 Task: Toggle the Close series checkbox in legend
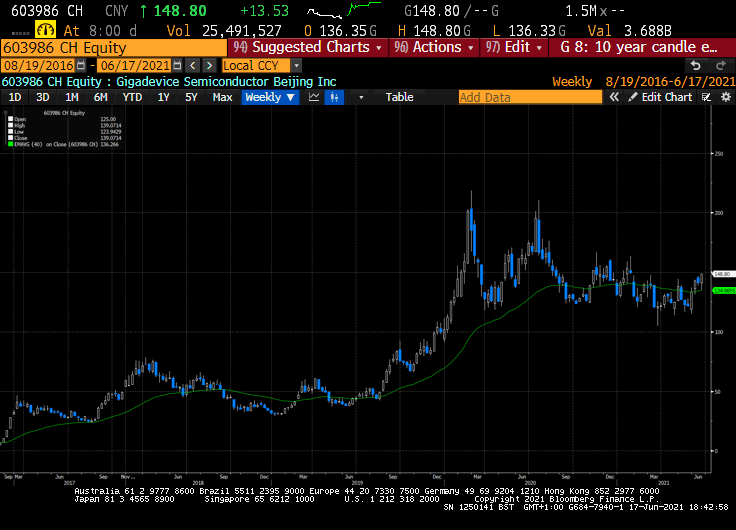(x=10, y=138)
